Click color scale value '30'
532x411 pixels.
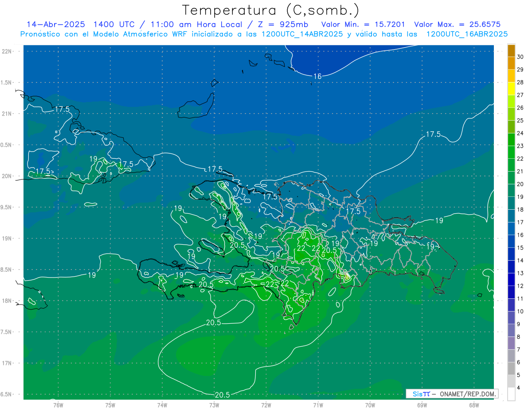click(x=520, y=57)
